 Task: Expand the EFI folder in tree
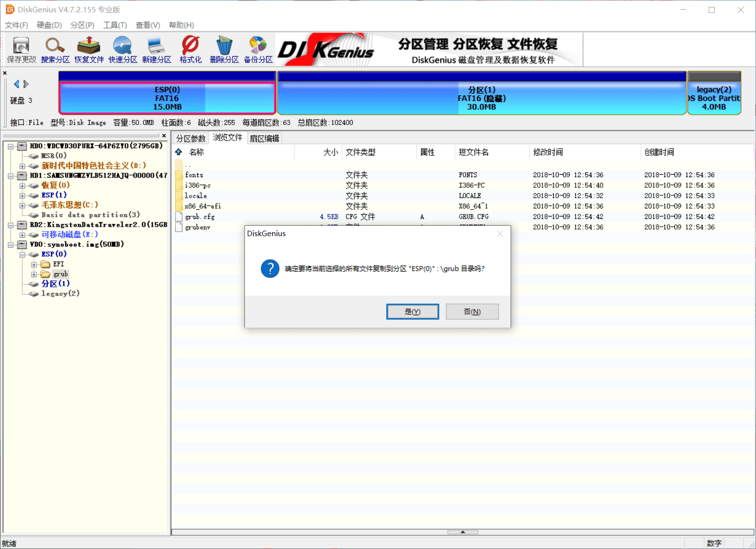click(34, 265)
